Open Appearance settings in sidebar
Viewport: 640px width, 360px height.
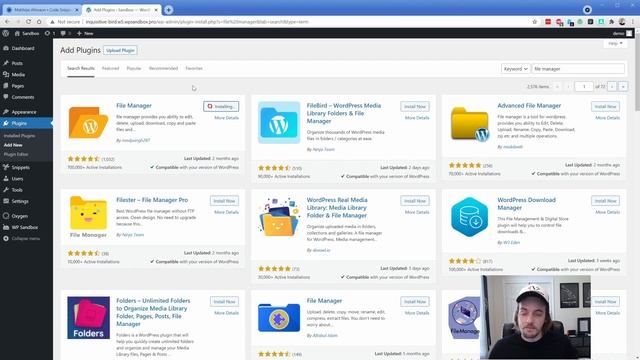(24, 112)
